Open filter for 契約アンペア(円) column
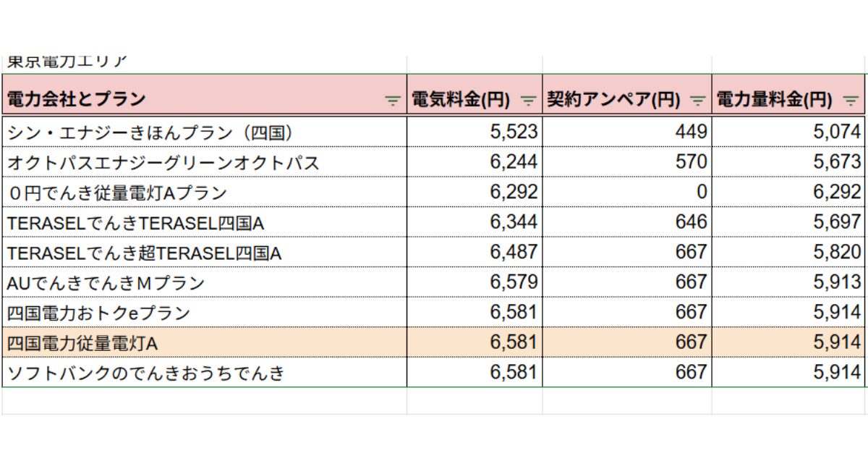Viewport: 868px width, 456px height. click(698, 101)
